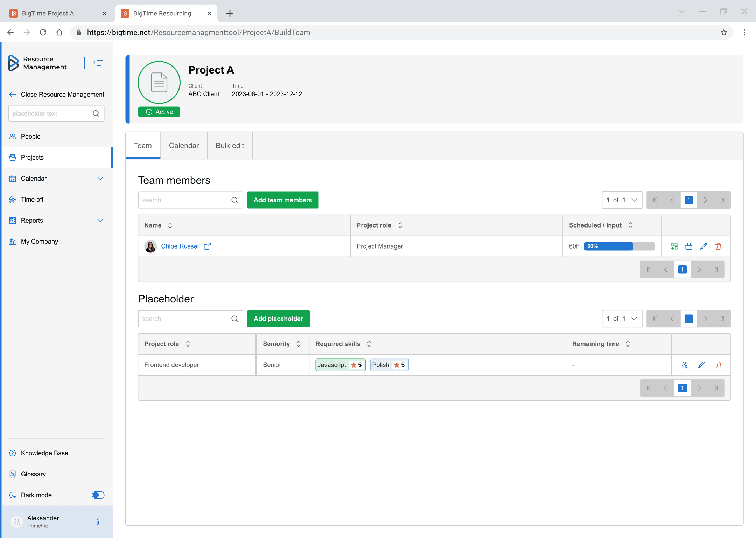Click the Add placeholder button
The image size is (756, 538).
tap(278, 319)
